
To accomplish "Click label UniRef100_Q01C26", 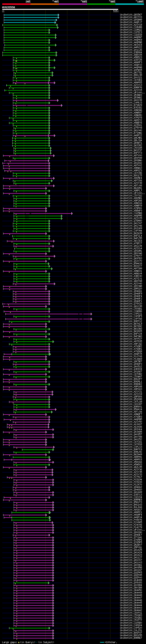I will tap(131, 50).
